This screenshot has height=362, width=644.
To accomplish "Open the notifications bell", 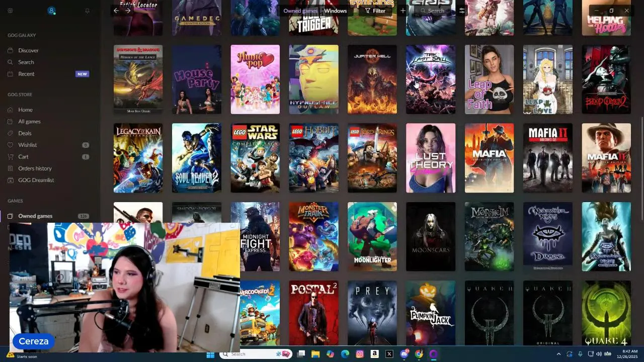I will pyautogui.click(x=87, y=11).
